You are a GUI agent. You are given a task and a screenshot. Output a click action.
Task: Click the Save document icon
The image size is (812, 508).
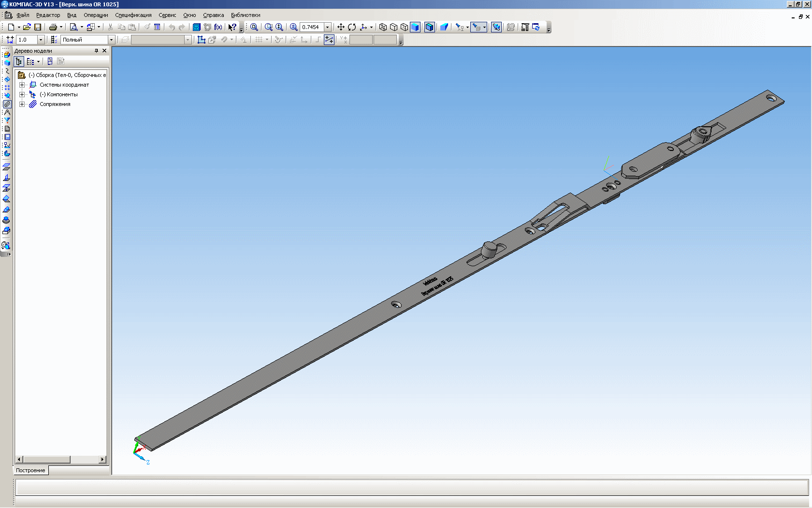pos(38,27)
